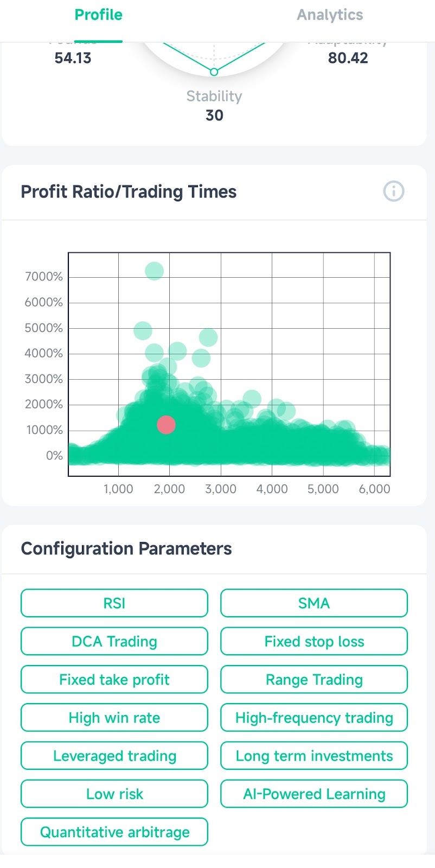Select the DCA Trading tag
The width and height of the screenshot is (435, 868).
click(x=114, y=641)
